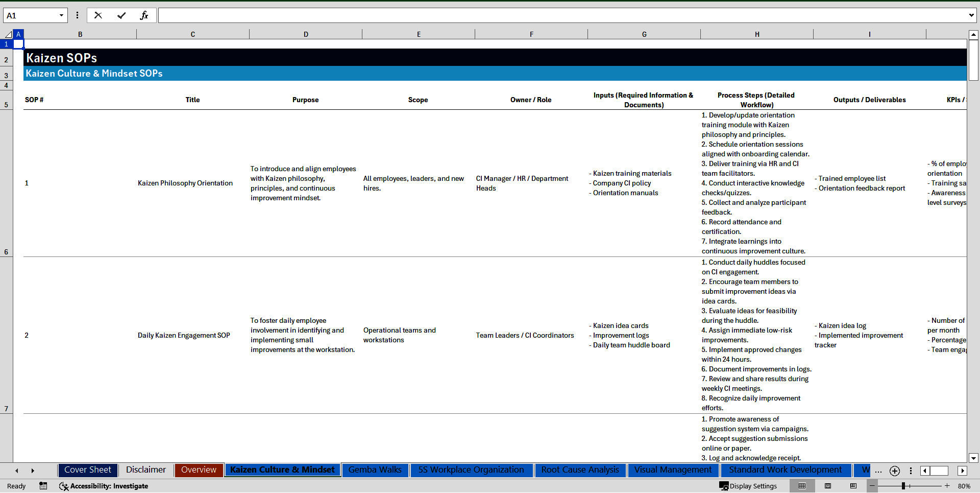Open the macro recording status bar icon

tap(43, 486)
